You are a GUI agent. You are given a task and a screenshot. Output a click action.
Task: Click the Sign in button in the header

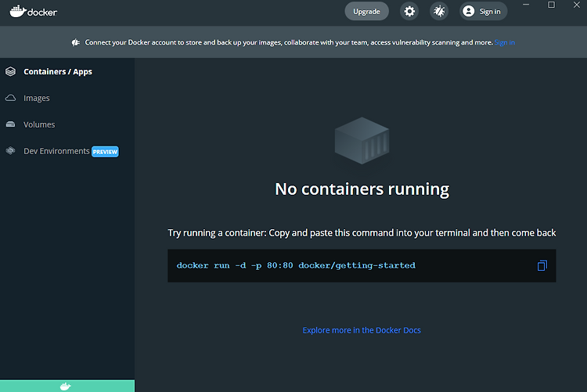(x=484, y=11)
